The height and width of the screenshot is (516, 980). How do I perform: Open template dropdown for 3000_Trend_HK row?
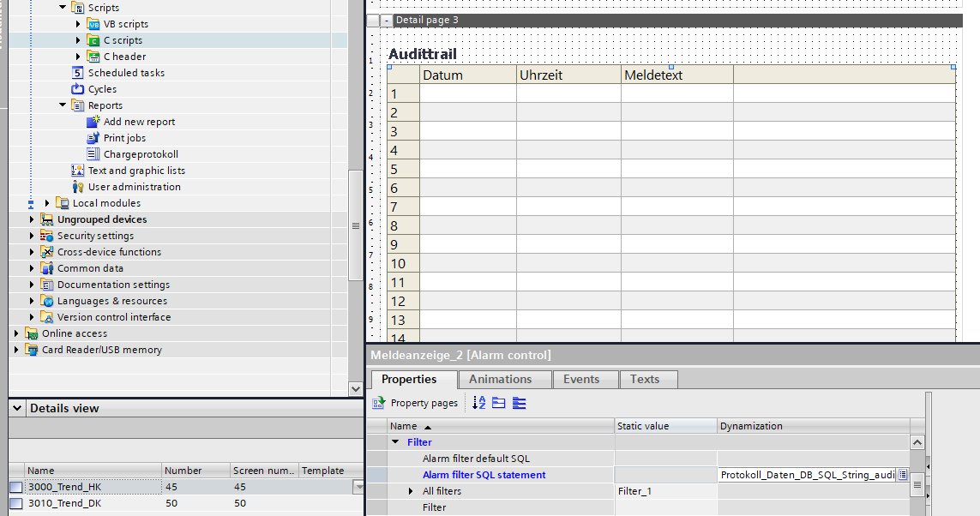pos(358,487)
